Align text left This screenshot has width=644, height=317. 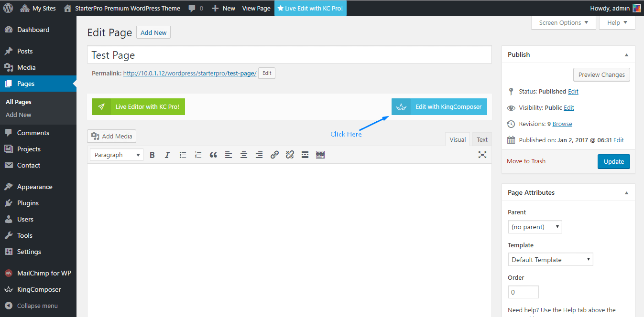click(x=229, y=155)
